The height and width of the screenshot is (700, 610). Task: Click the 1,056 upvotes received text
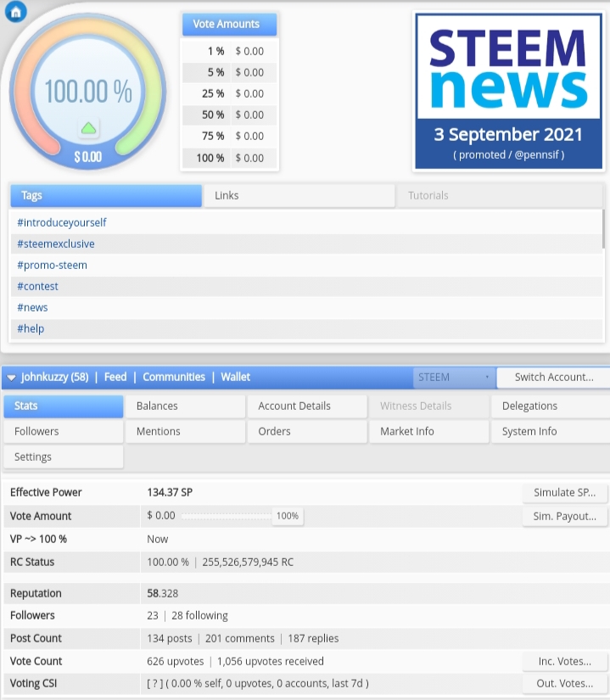pos(271,662)
